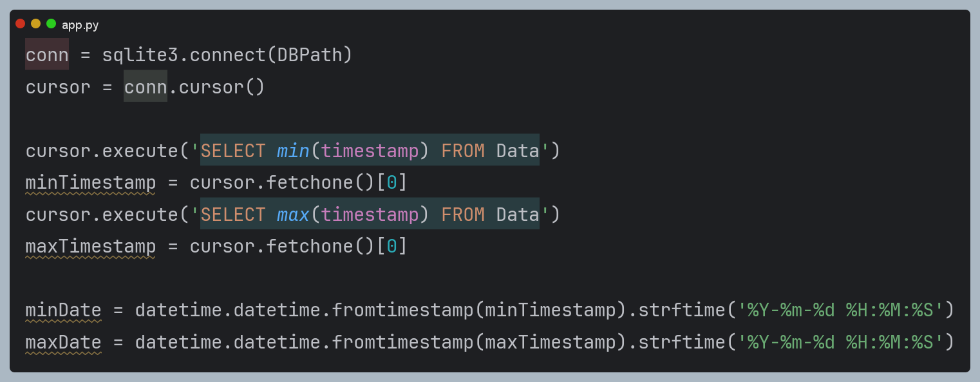Click the underlined minTimestamp variable assignment
Image resolution: width=980 pixels, height=382 pixels.
point(91,183)
